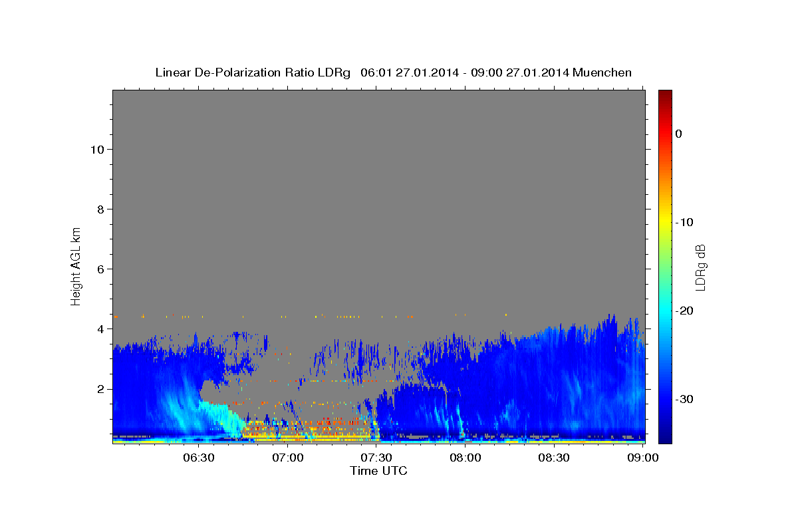Click the colorbar value -10
Screen dimensions: 798x532
click(x=684, y=222)
